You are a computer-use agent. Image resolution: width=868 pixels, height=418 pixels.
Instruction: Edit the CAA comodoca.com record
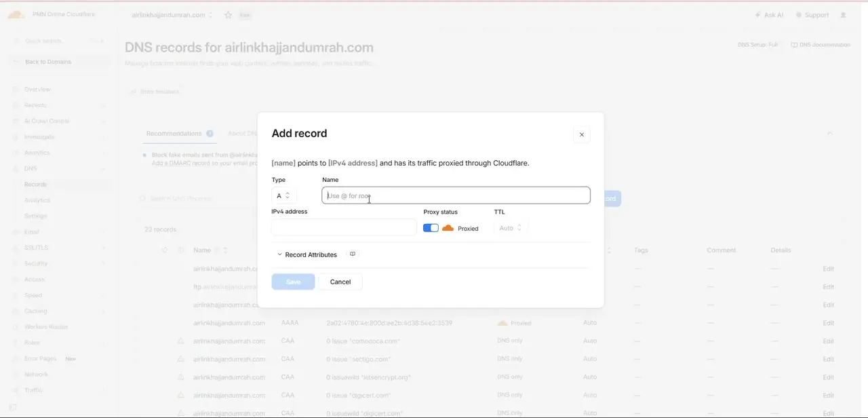point(828,341)
